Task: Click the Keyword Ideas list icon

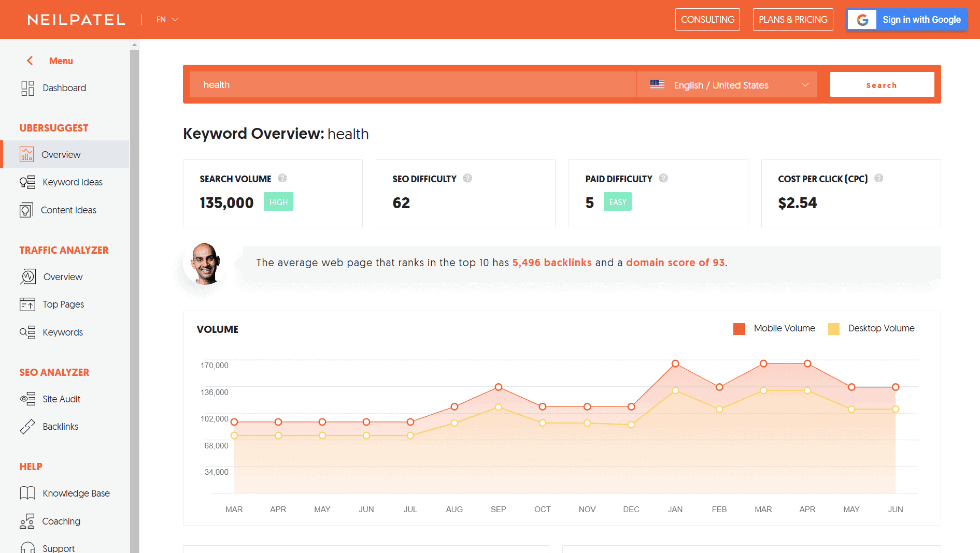Action: pyautogui.click(x=27, y=182)
